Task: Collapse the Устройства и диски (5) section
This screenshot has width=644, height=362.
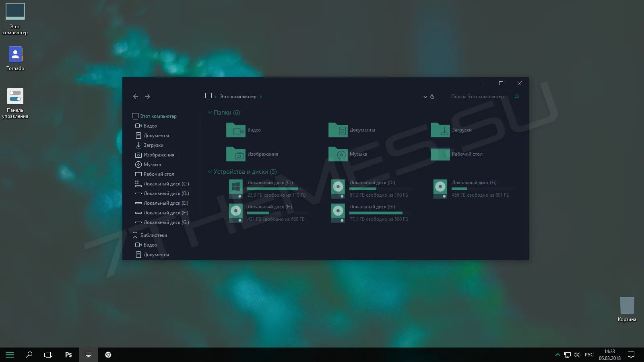Action: [210, 171]
